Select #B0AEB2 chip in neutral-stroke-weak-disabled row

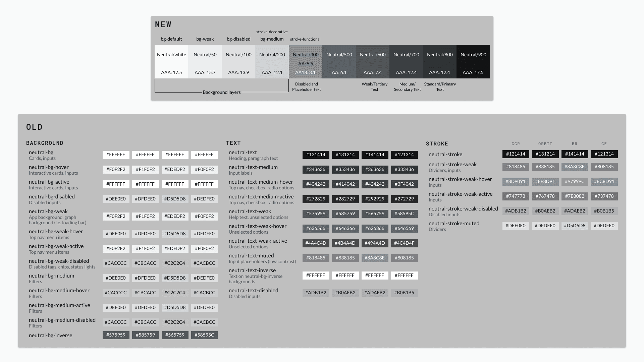[545, 211]
